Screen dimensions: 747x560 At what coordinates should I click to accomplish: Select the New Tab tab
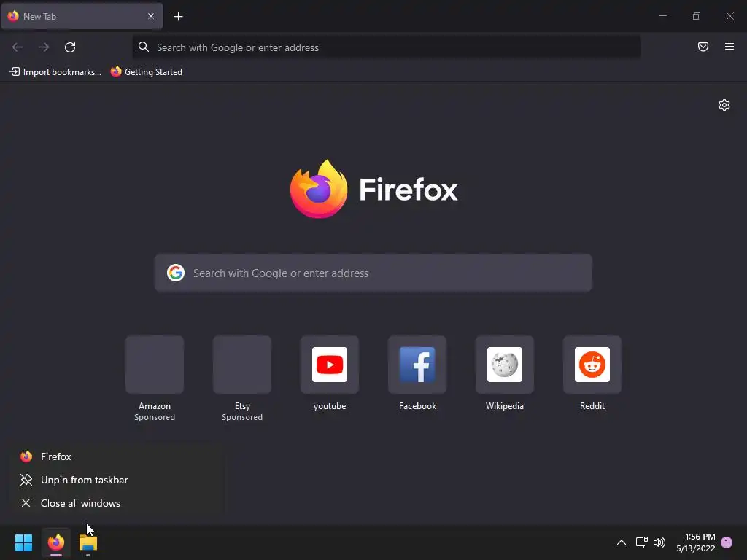coord(82,16)
